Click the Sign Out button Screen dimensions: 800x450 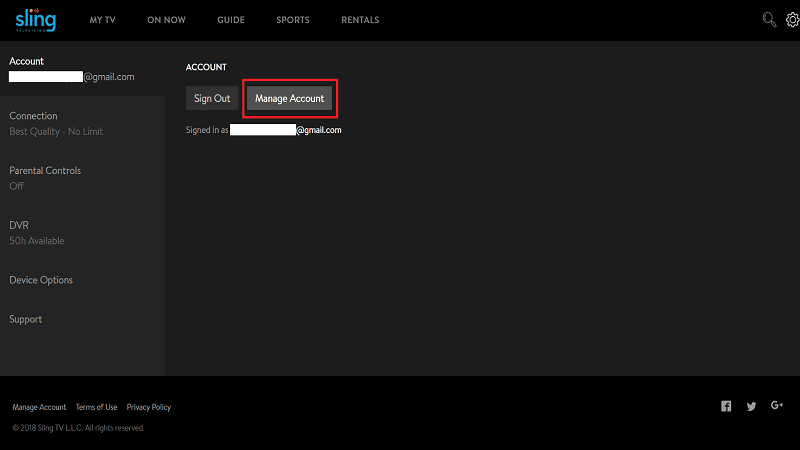click(212, 98)
